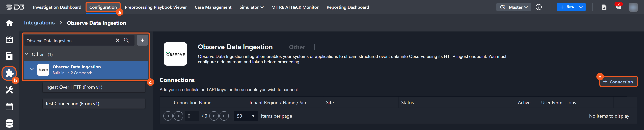Click the add integration plus button
This screenshot has height=130, width=644.
click(x=142, y=40)
